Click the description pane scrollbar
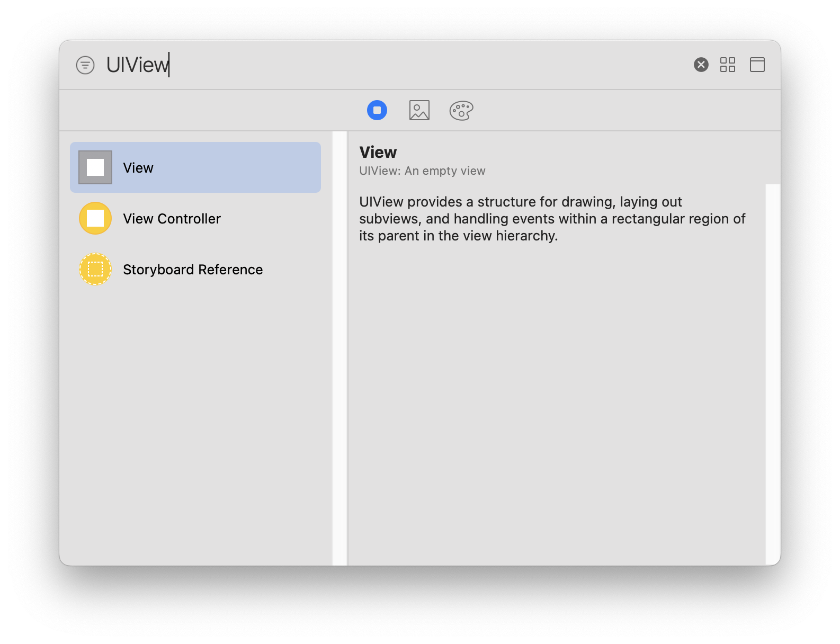This screenshot has height=644, width=840. pyautogui.click(x=773, y=375)
